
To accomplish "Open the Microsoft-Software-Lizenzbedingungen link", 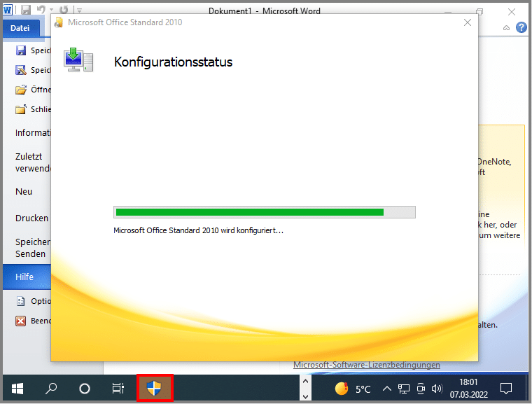I will tap(367, 365).
